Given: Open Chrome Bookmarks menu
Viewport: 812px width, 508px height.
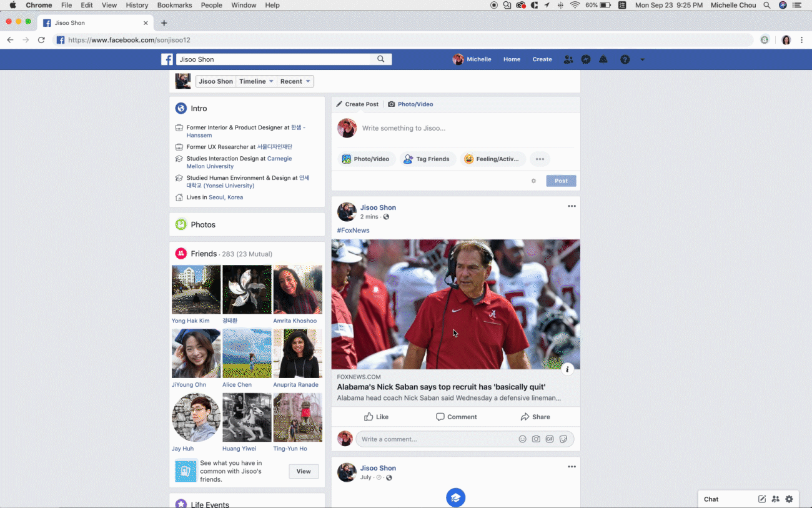Looking at the screenshot, I should point(174,5).
